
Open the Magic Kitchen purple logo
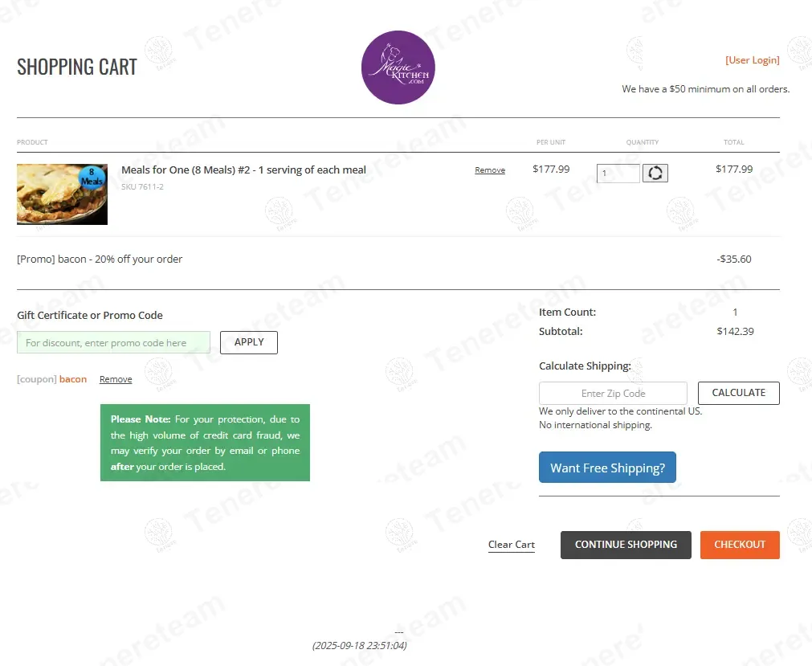398,67
